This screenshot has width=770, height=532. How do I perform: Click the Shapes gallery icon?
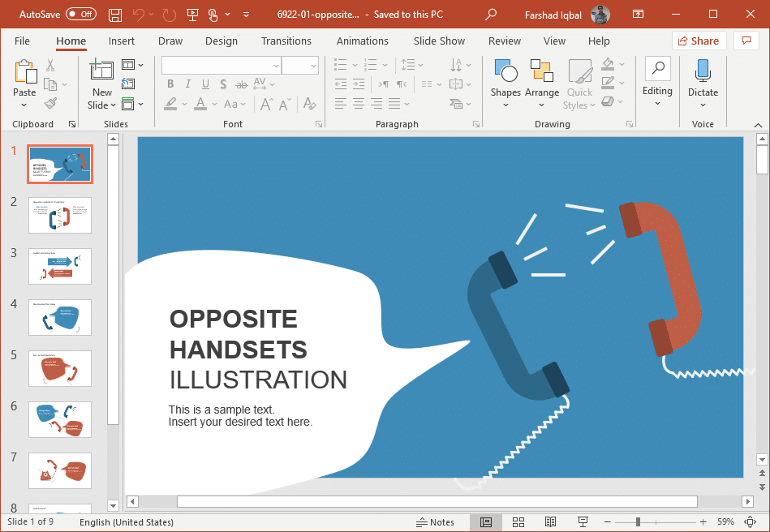(x=505, y=73)
